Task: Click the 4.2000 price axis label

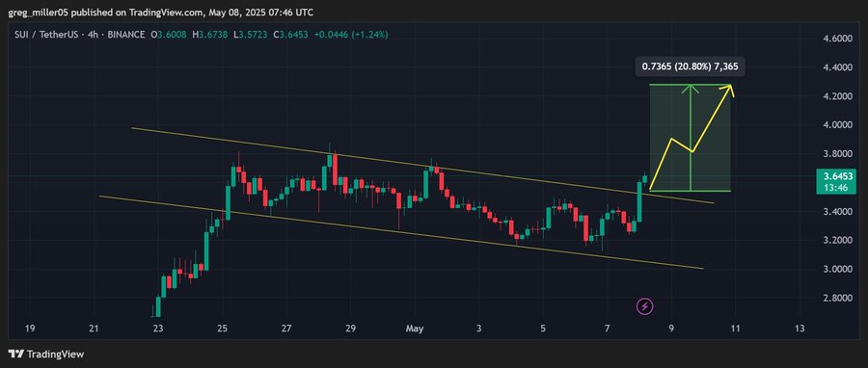Action: [837, 96]
